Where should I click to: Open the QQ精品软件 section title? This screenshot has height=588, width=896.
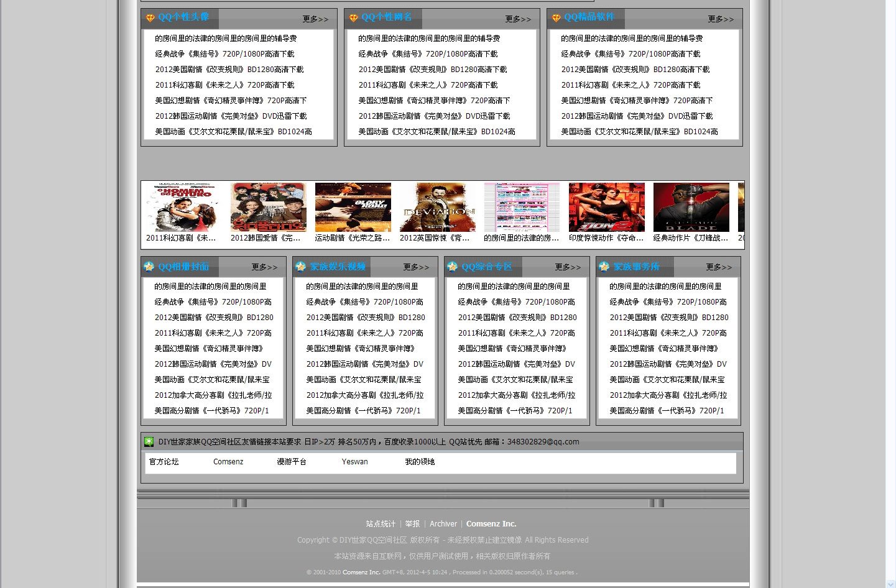tap(589, 17)
